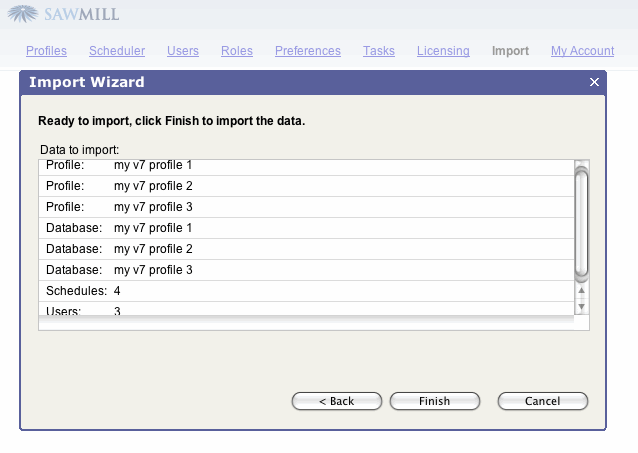Navigate to Preferences
Image resolution: width=638 pixels, height=453 pixels.
click(308, 51)
